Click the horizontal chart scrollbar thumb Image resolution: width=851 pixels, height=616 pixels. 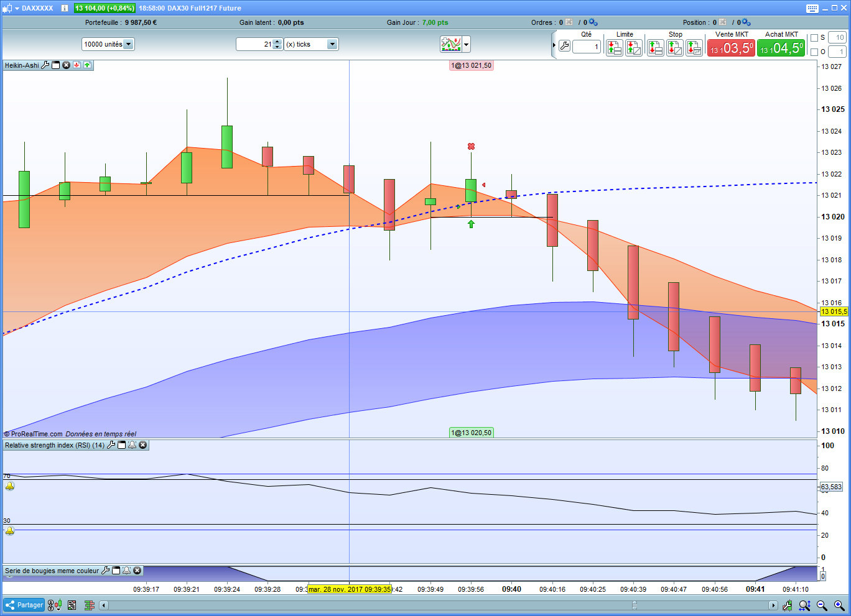click(635, 605)
